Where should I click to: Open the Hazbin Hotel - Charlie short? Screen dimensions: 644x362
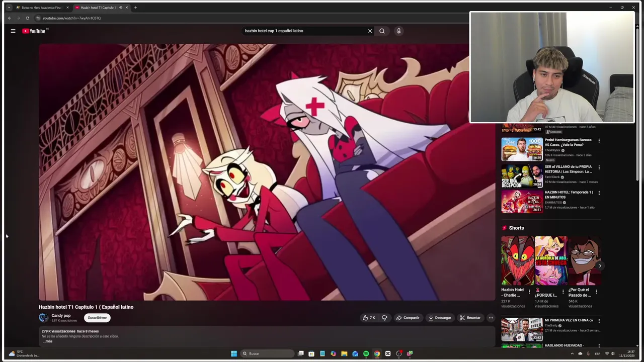tap(517, 261)
